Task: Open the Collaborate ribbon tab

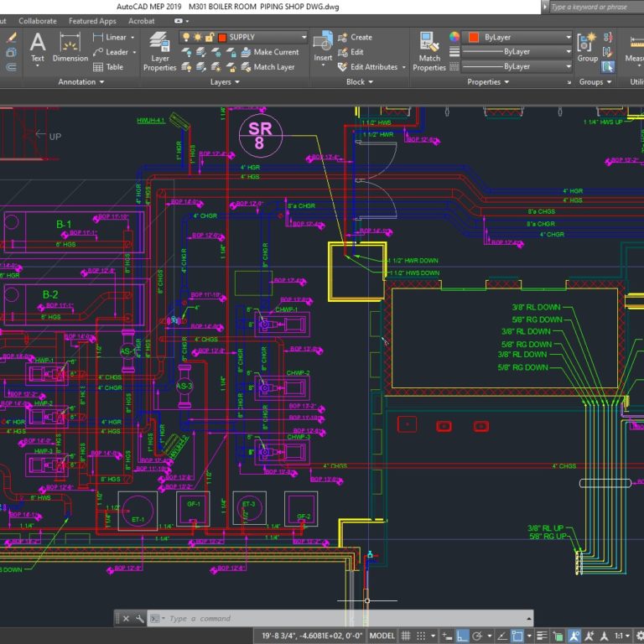Action: [x=38, y=21]
